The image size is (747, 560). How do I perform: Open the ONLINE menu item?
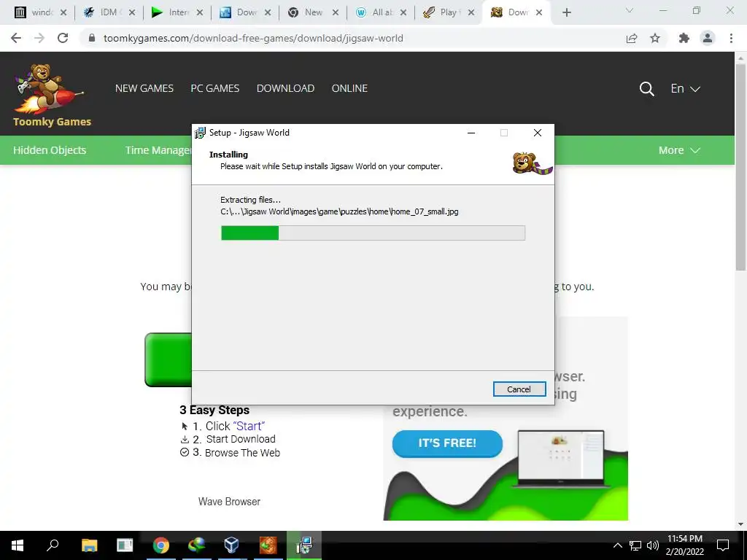click(x=349, y=88)
